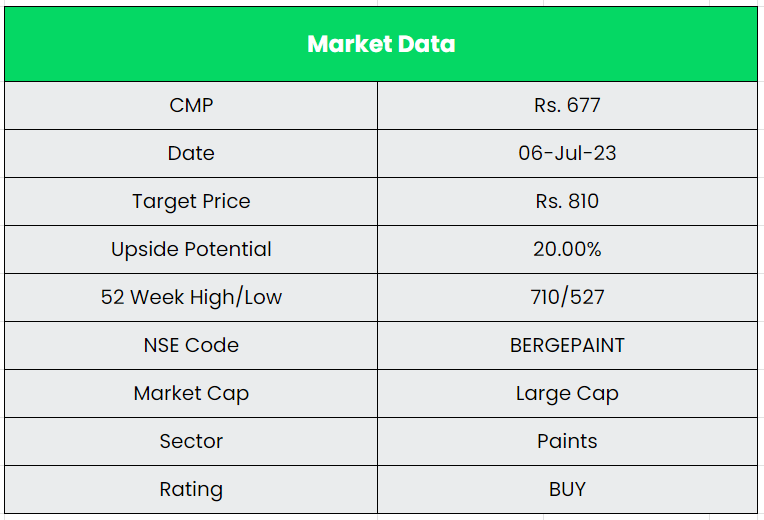Click the Rs. 677 value cell
This screenshot has width=764, height=520.
click(x=567, y=105)
